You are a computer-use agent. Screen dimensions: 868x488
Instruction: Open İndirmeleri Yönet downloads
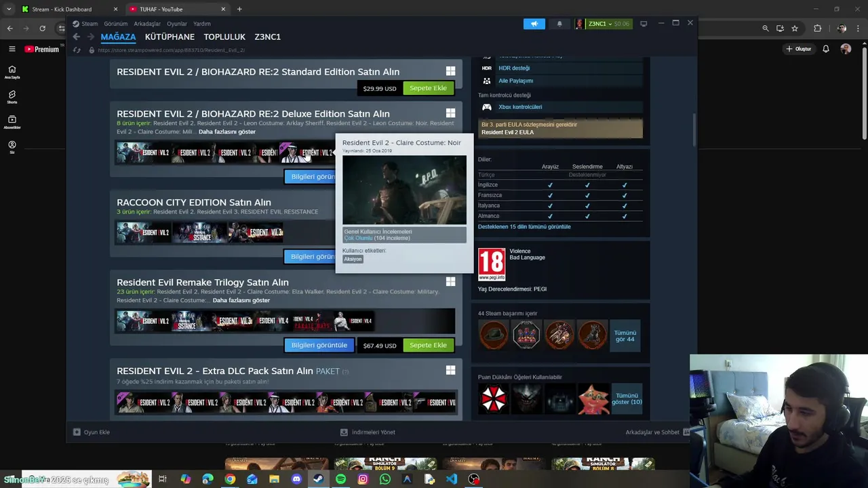click(x=368, y=432)
